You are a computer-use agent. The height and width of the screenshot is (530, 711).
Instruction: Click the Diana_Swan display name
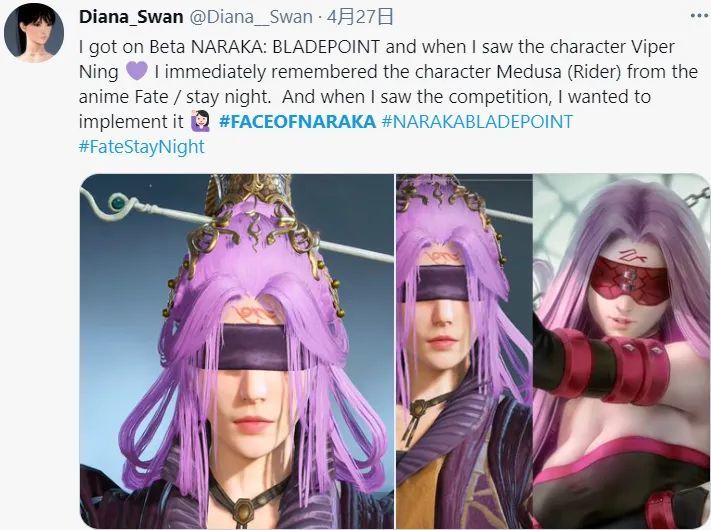pyautogui.click(x=131, y=17)
